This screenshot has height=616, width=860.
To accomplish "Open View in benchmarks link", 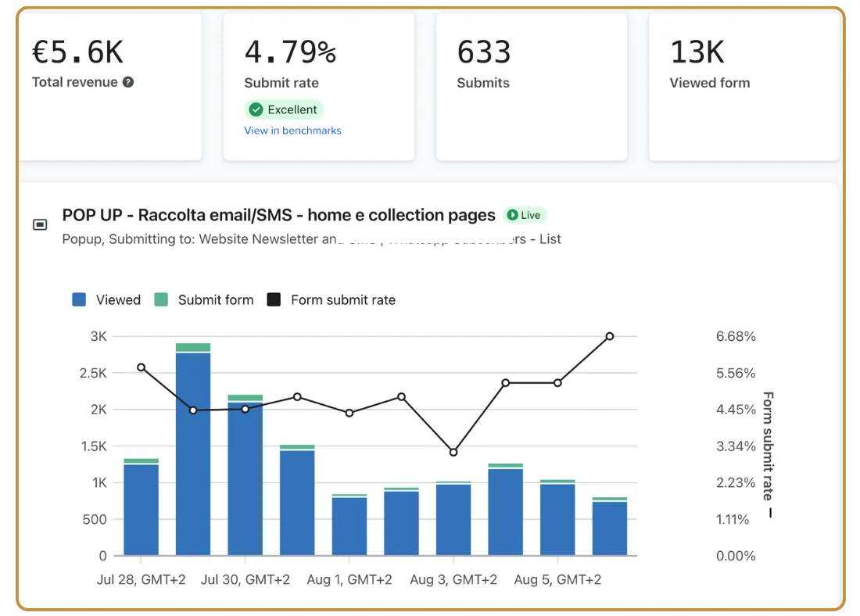I will tap(292, 131).
